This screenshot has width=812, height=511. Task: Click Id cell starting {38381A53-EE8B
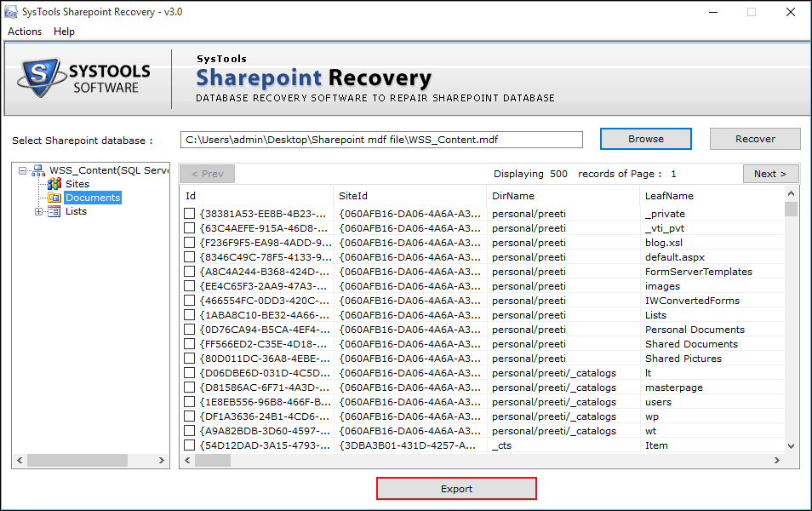pyautogui.click(x=262, y=214)
